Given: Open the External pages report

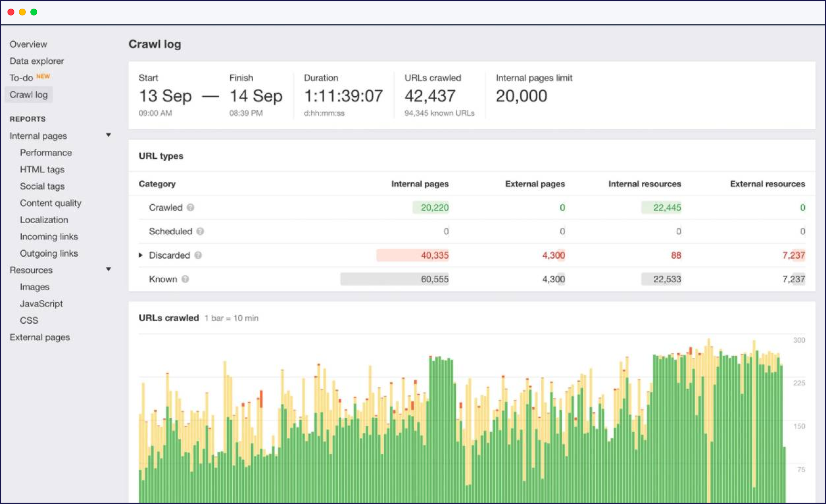Looking at the screenshot, I should click(x=40, y=337).
